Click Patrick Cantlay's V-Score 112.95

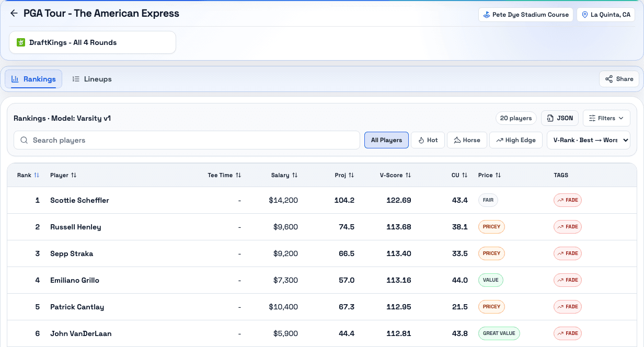[399, 307]
